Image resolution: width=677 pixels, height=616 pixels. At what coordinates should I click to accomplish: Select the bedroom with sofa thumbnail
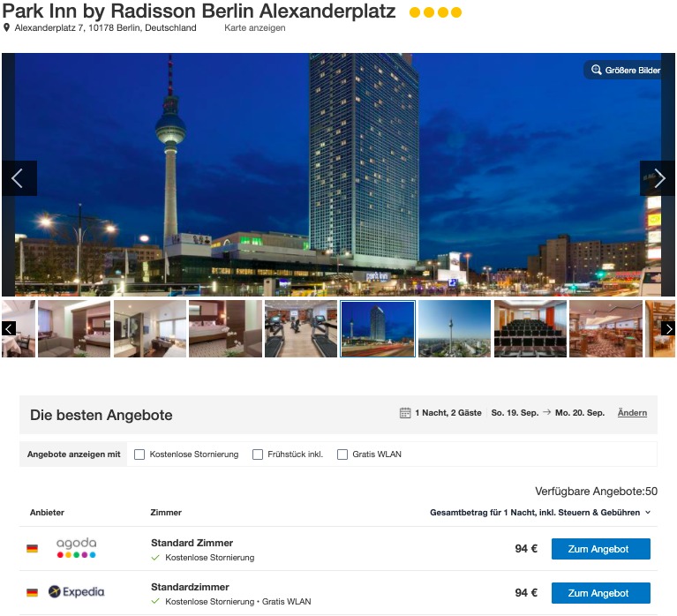(74, 328)
